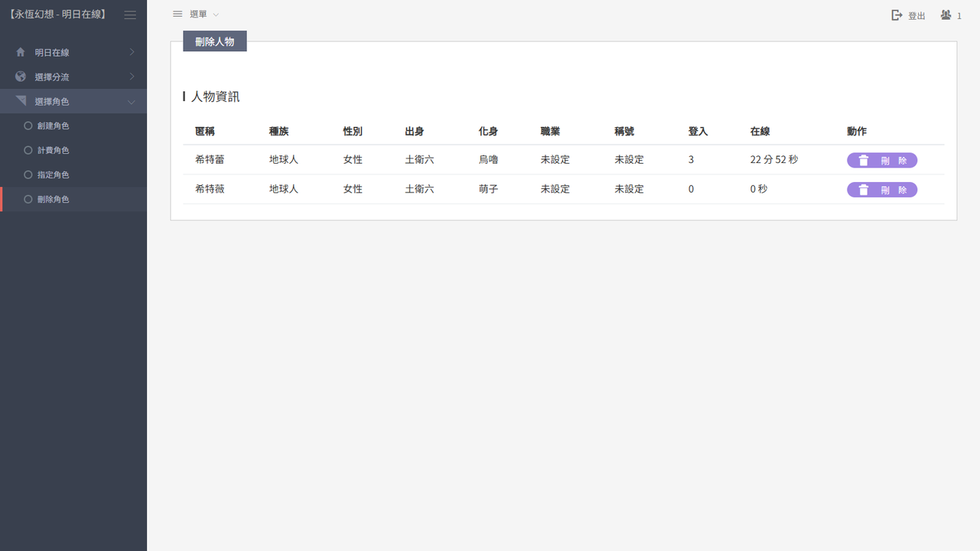Click the online users icon
This screenshot has width=980, height=551.
pyautogui.click(x=946, y=15)
